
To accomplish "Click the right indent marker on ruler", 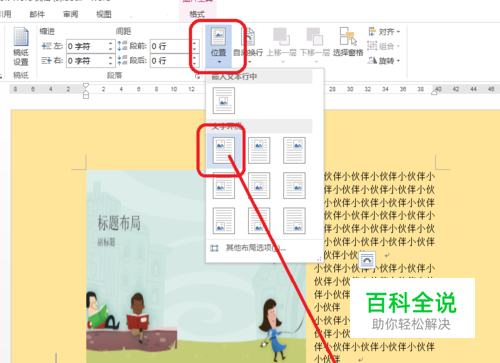I will click(x=434, y=92).
